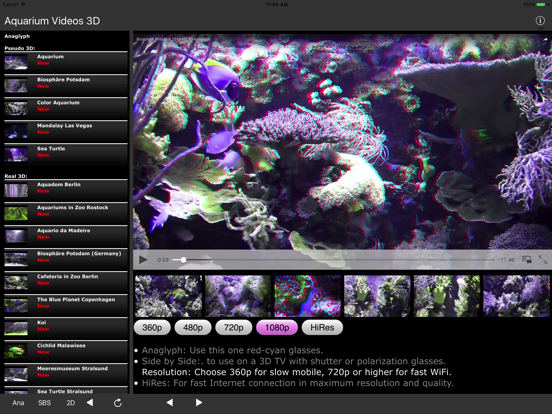
Task: Select fourth preview thumbnail below video
Action: point(377,296)
